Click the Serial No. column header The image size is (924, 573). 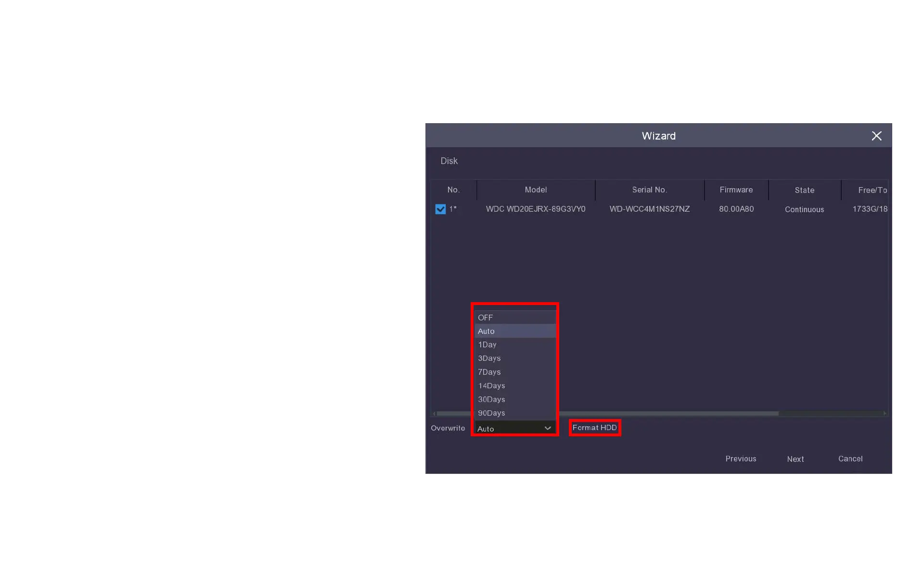tap(649, 190)
